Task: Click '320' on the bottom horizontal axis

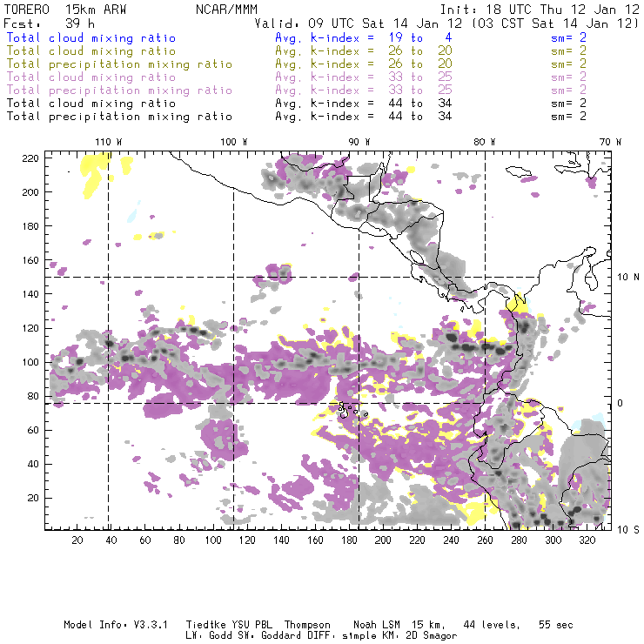Action: [587, 540]
